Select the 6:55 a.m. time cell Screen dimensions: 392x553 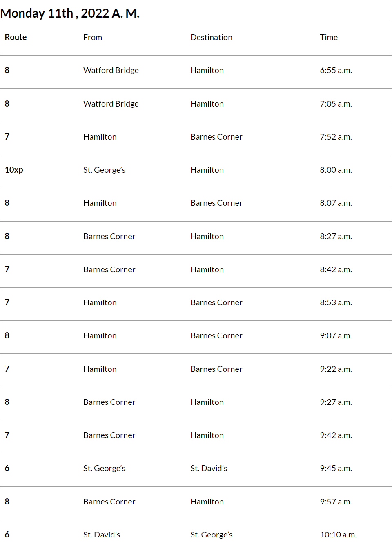click(x=336, y=70)
